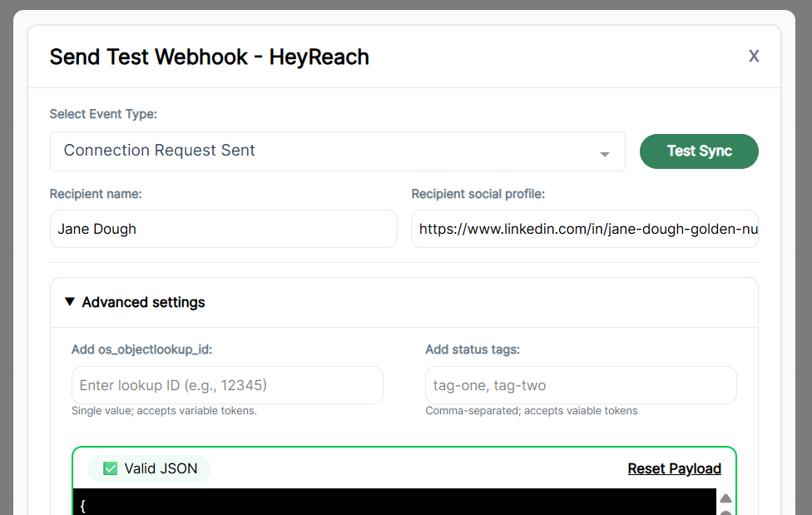
Task: Click the Advanced settings disclosure triangle
Action: click(70, 302)
